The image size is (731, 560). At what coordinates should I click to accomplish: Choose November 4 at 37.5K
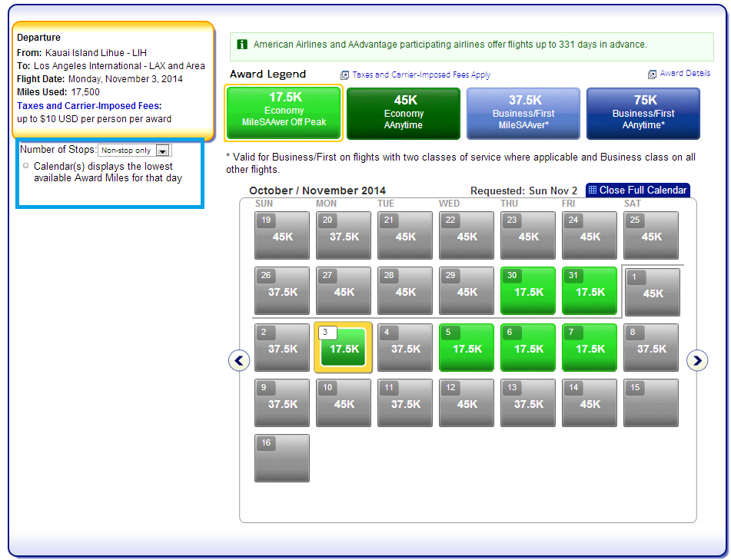tap(405, 347)
